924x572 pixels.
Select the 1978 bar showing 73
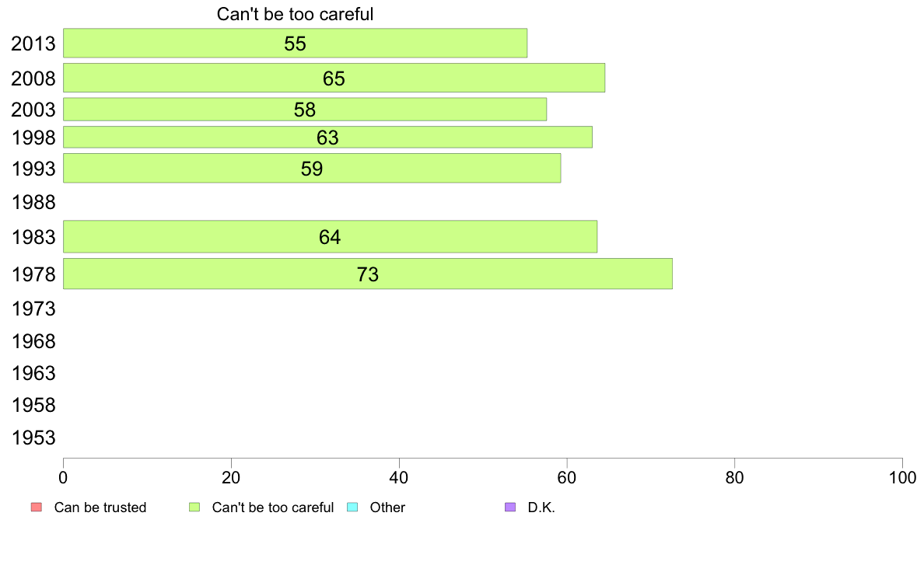pyautogui.click(x=368, y=274)
